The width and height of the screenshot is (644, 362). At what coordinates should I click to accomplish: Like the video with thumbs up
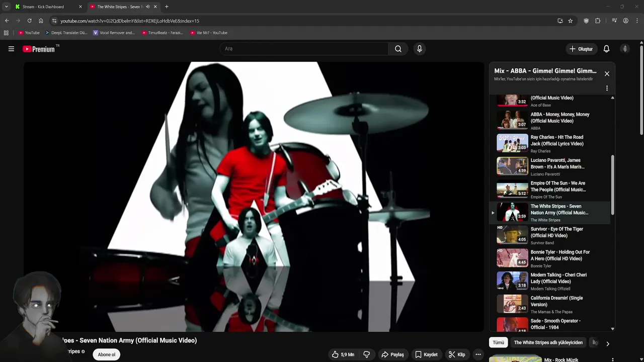(x=343, y=354)
